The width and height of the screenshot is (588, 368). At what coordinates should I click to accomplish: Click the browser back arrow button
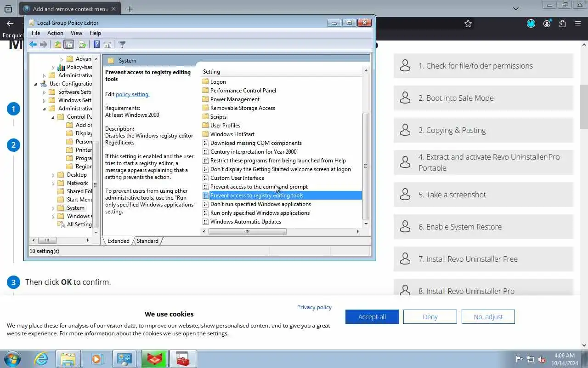pos(10,23)
